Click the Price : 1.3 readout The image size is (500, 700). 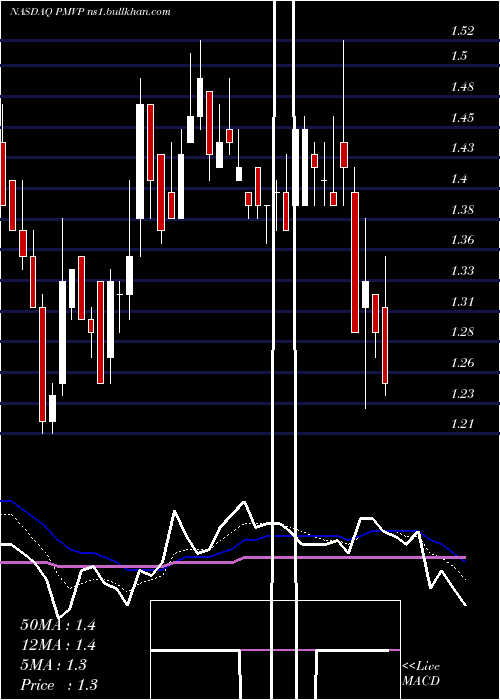point(59,685)
